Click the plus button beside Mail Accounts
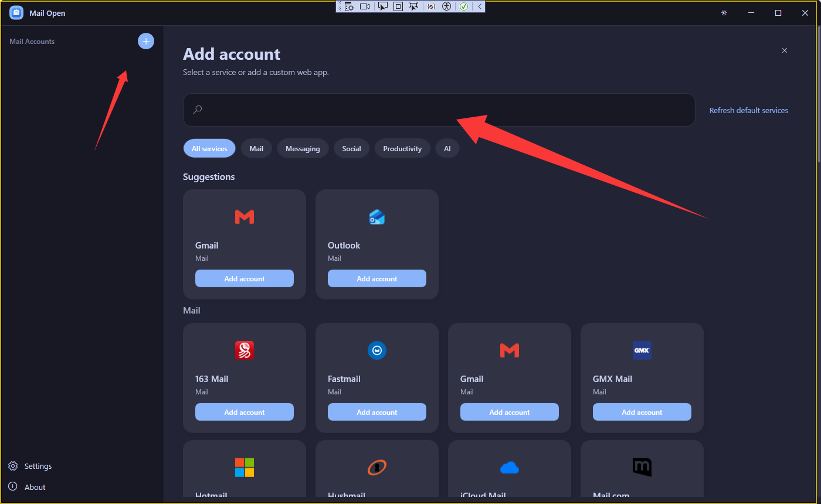This screenshot has height=504, width=821. [x=146, y=41]
